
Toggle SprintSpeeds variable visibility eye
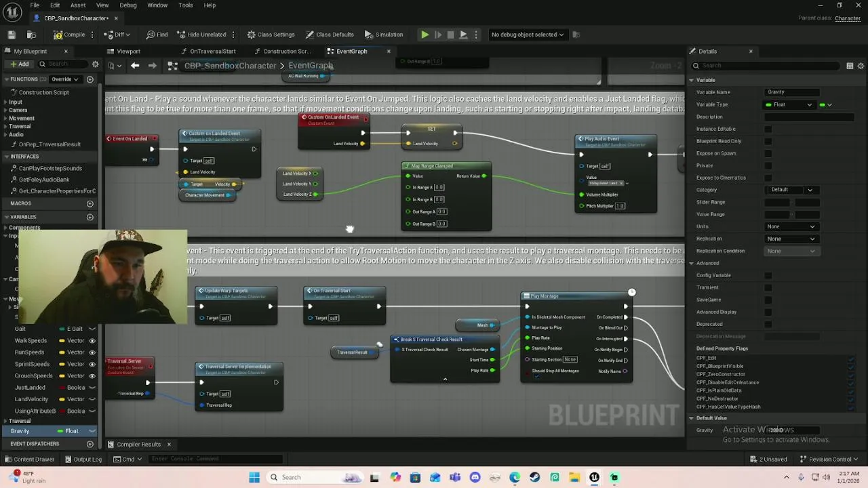[x=92, y=364]
